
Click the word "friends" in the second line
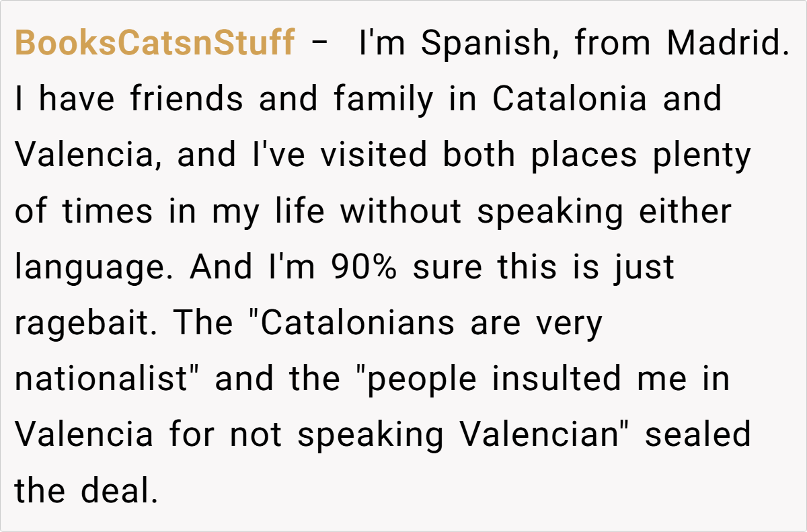(186, 100)
